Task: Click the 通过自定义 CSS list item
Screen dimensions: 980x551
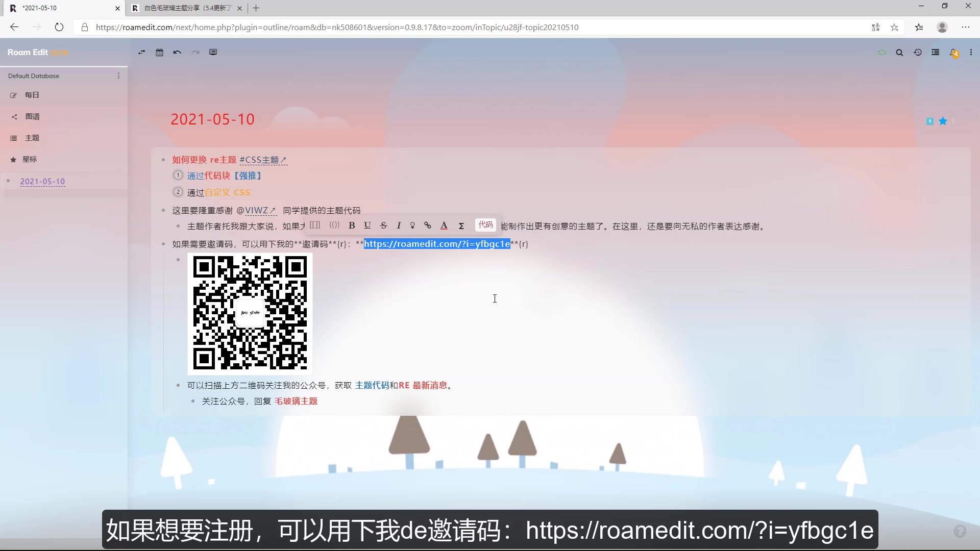Action: point(218,192)
